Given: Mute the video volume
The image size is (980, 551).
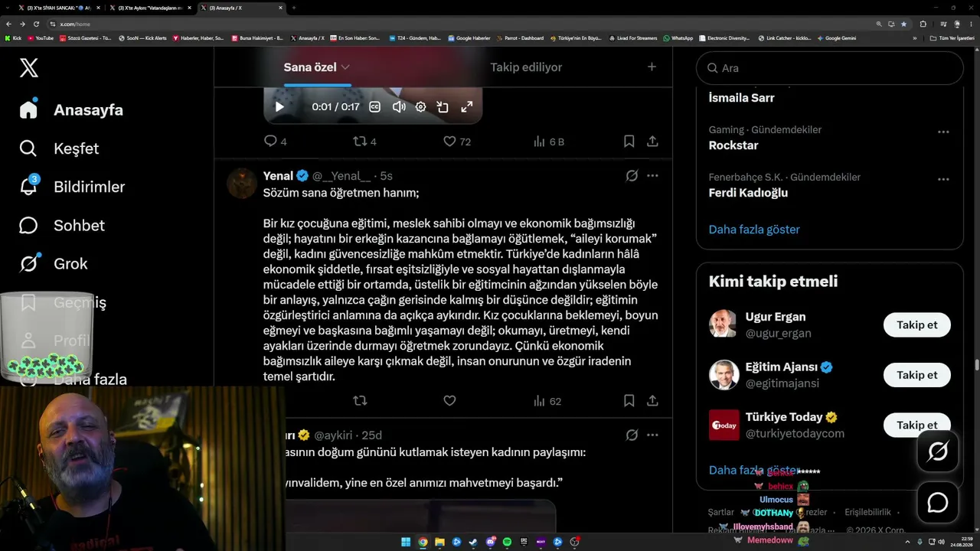Looking at the screenshot, I should click(399, 107).
